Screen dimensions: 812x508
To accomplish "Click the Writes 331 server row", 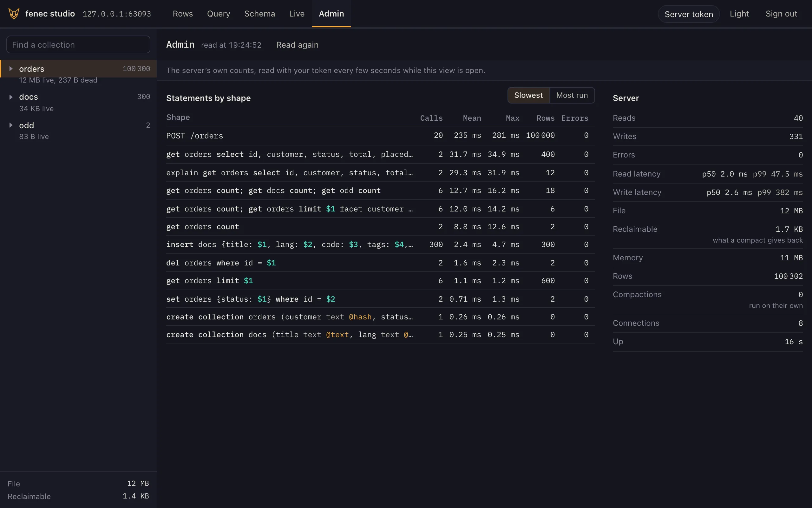I will click(708, 137).
